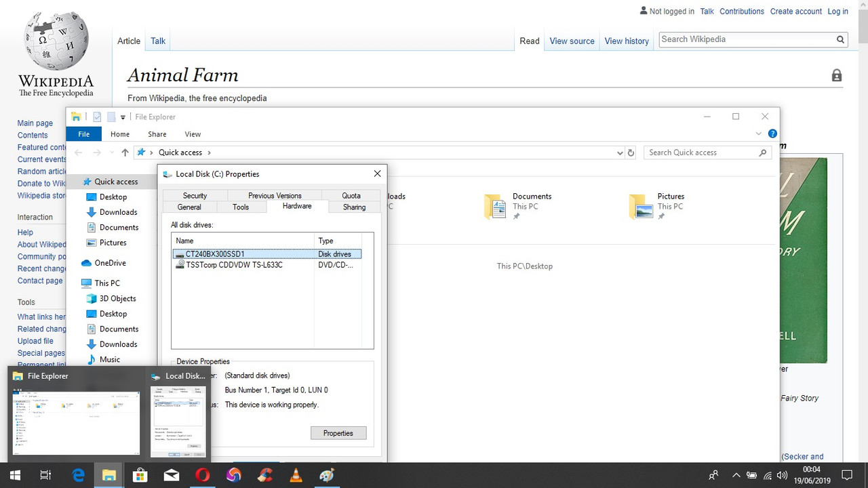Click the Type column header
Image resolution: width=868 pixels, height=488 pixels.
pyautogui.click(x=339, y=241)
